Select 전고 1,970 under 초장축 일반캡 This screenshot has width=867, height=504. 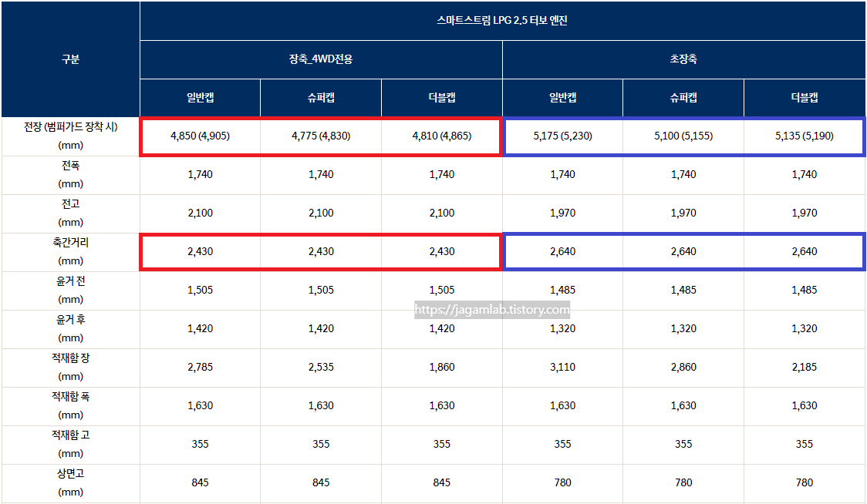coord(563,213)
